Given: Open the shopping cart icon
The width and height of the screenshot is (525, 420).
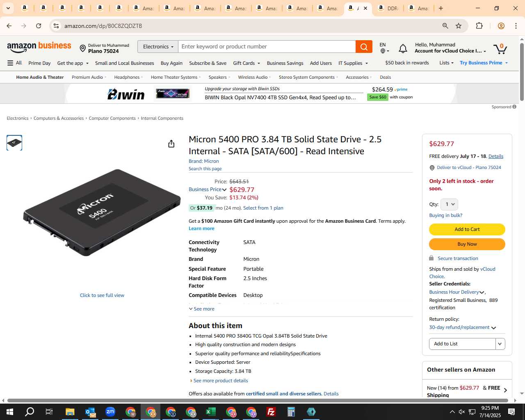Looking at the screenshot, I should [500, 49].
